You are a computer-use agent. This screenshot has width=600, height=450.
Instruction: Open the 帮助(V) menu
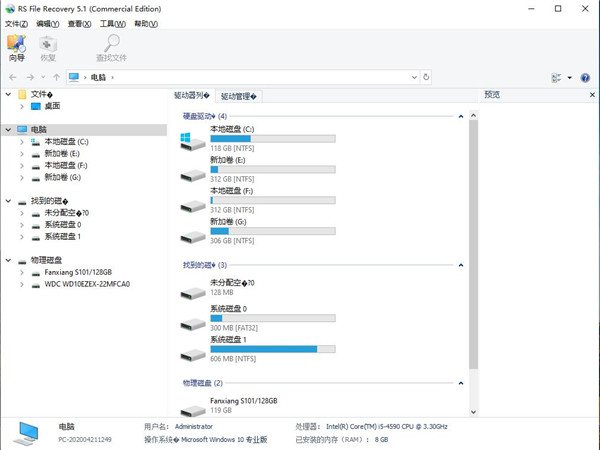(x=146, y=24)
